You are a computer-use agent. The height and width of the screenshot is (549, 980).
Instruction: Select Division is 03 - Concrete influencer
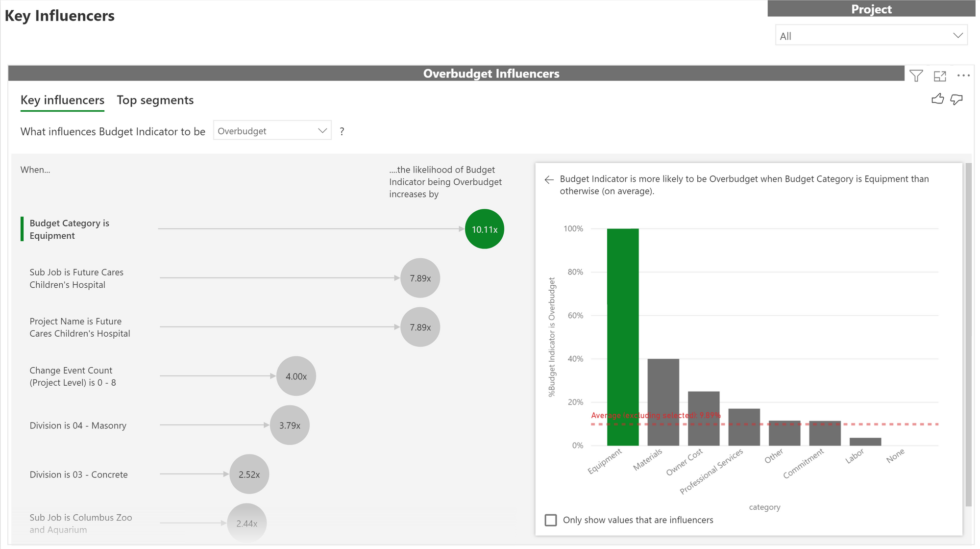(x=78, y=474)
